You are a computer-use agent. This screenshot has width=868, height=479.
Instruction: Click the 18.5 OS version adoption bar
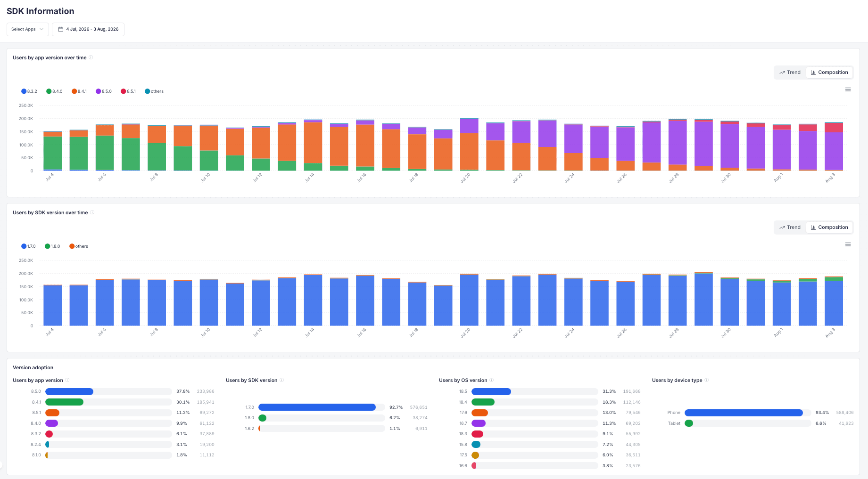pyautogui.click(x=491, y=391)
